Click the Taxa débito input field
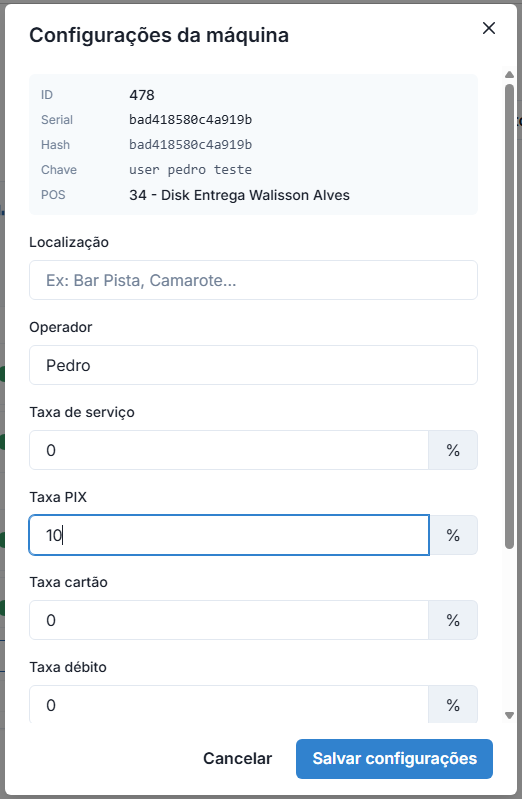The image size is (522, 799). pyautogui.click(x=229, y=705)
